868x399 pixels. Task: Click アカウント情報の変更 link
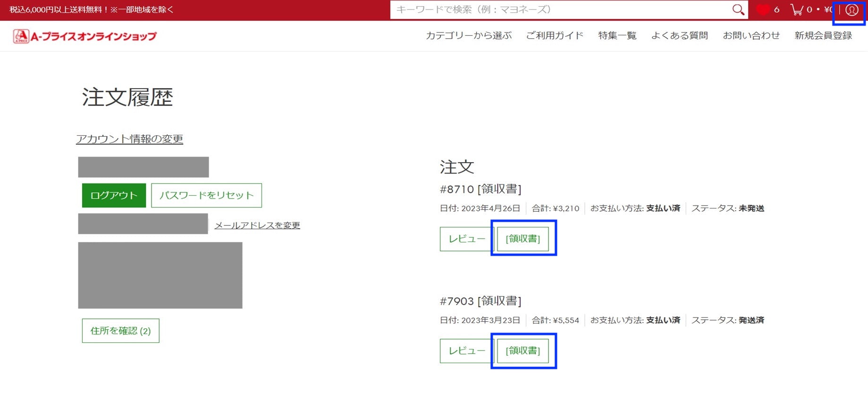click(129, 139)
